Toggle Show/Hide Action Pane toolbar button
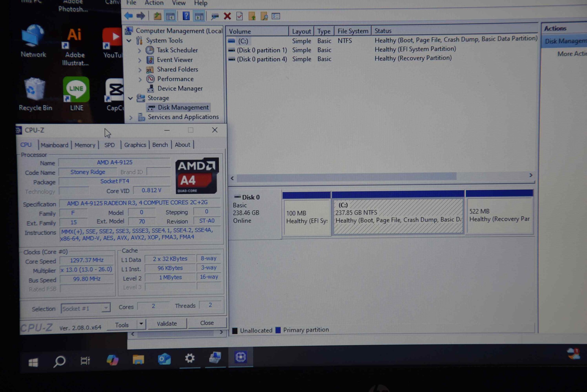This screenshot has height=392, width=587. click(x=199, y=16)
